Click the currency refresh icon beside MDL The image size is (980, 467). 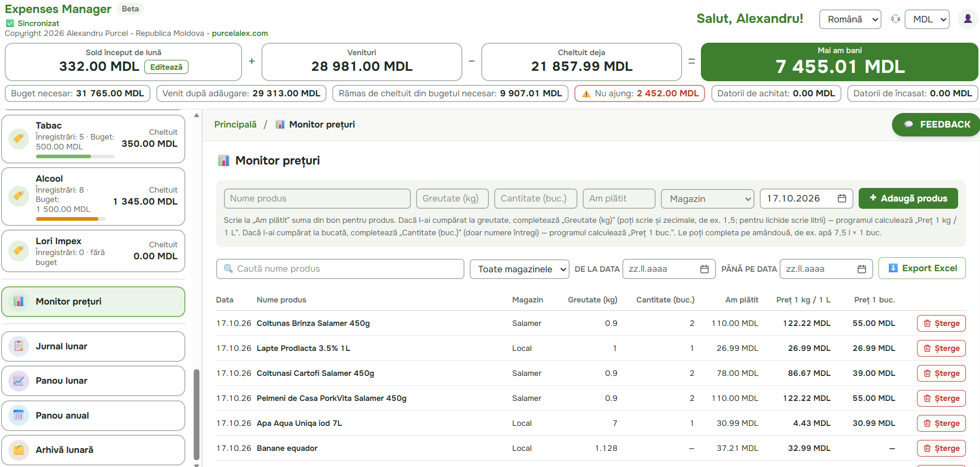pyautogui.click(x=896, y=19)
